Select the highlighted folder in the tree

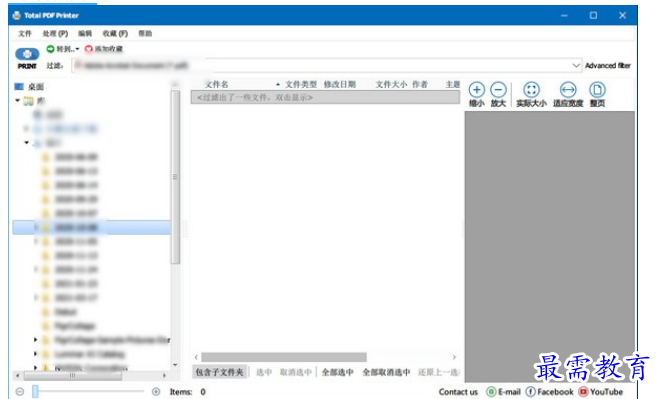pos(91,227)
